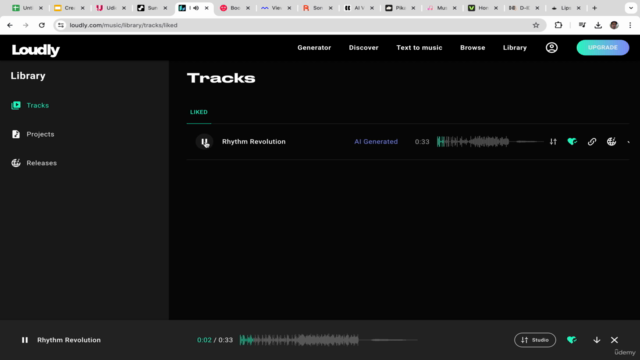Bookmark this page with star icon
Image resolution: width=640 pixels, height=360 pixels.
click(536, 25)
